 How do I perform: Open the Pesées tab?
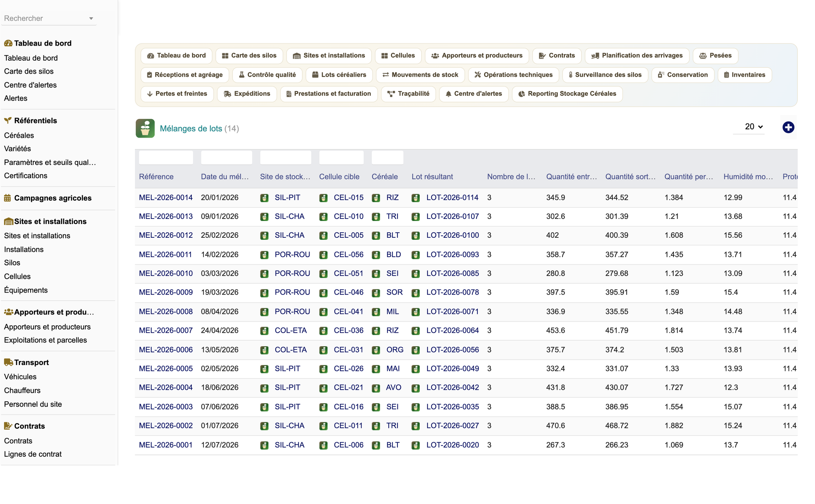click(x=715, y=56)
